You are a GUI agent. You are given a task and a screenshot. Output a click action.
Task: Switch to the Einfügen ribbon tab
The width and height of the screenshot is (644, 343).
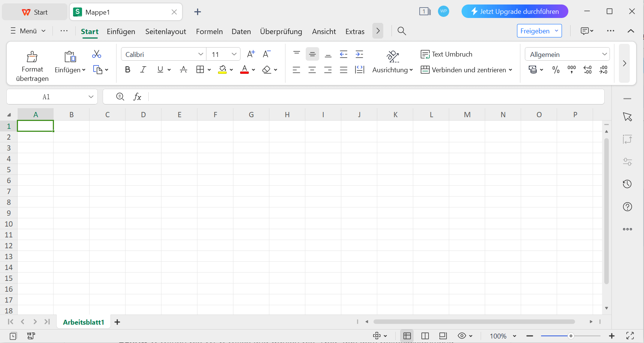tap(121, 31)
